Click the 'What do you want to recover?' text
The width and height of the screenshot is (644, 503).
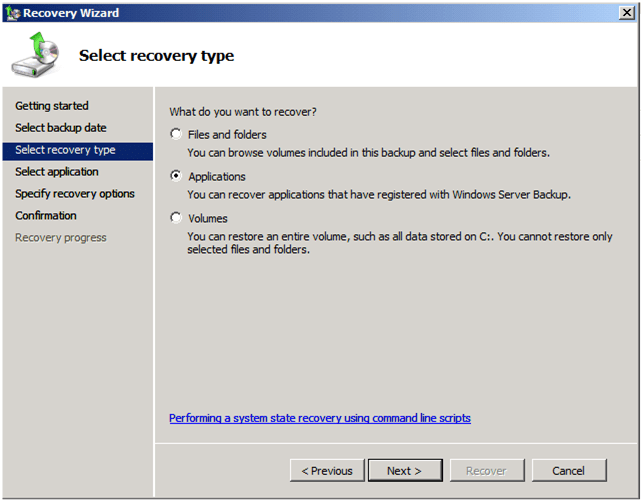tap(243, 112)
